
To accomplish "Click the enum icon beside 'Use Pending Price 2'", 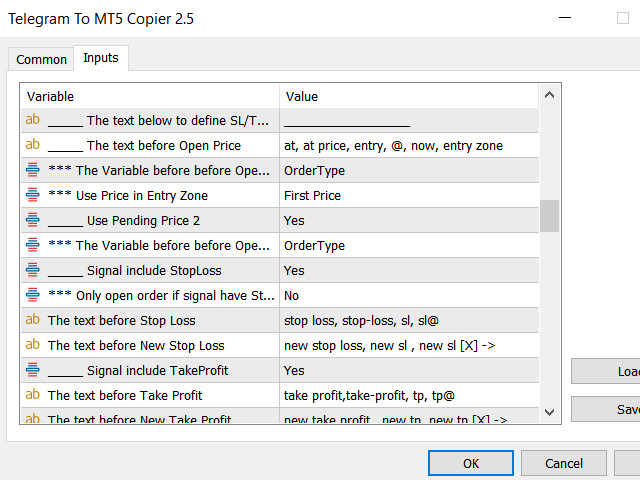I will click(33, 220).
